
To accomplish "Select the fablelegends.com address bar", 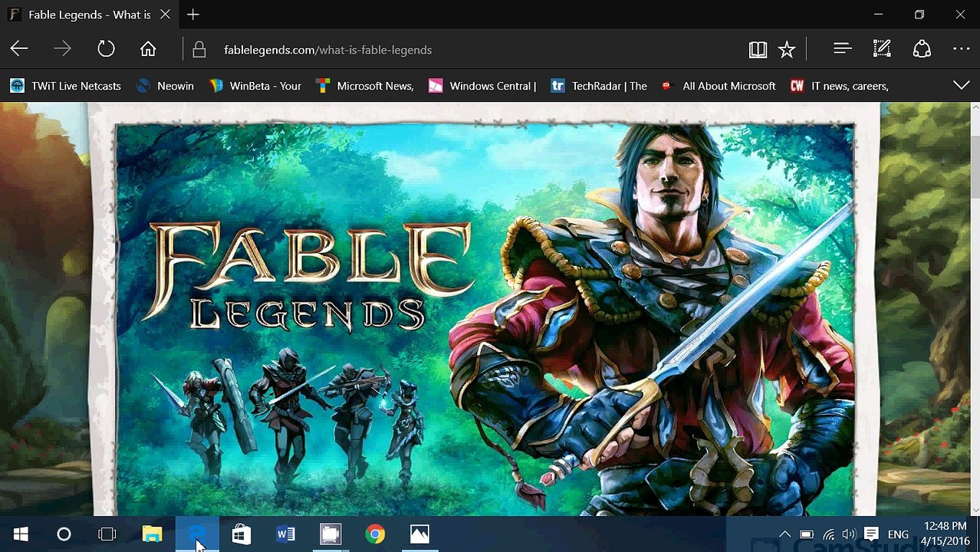I will 460,50.
